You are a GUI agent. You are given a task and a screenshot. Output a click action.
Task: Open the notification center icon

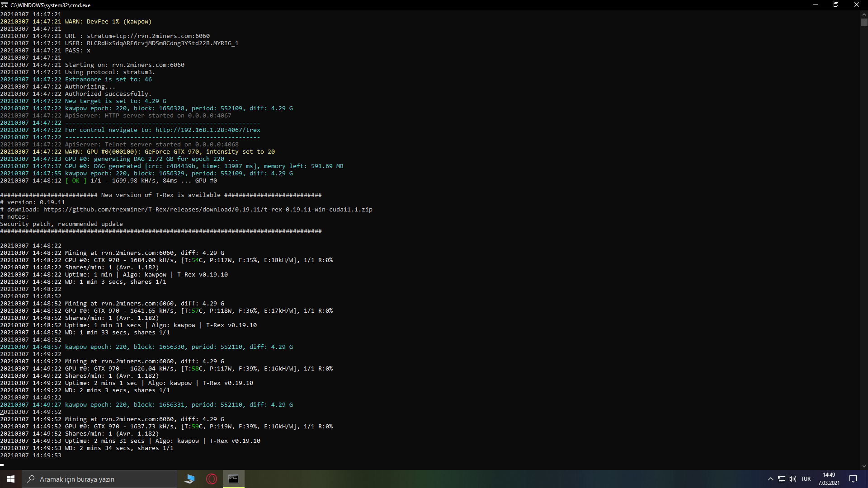(853, 479)
